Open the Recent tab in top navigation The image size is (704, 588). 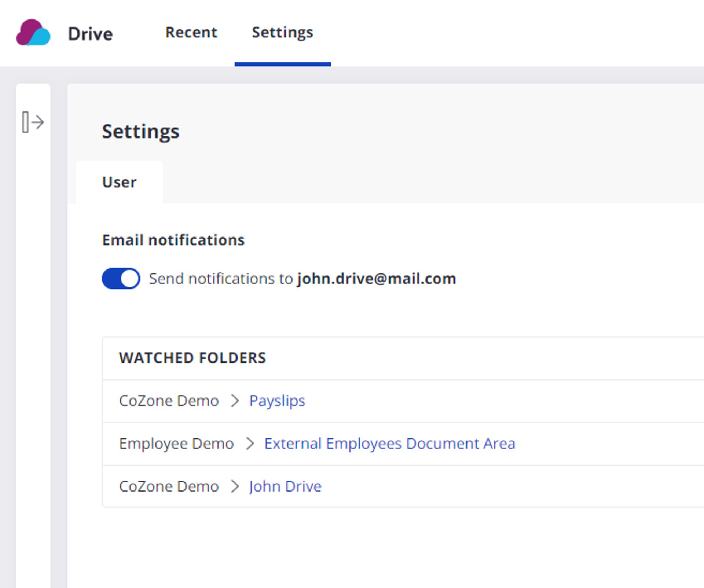pos(191,32)
